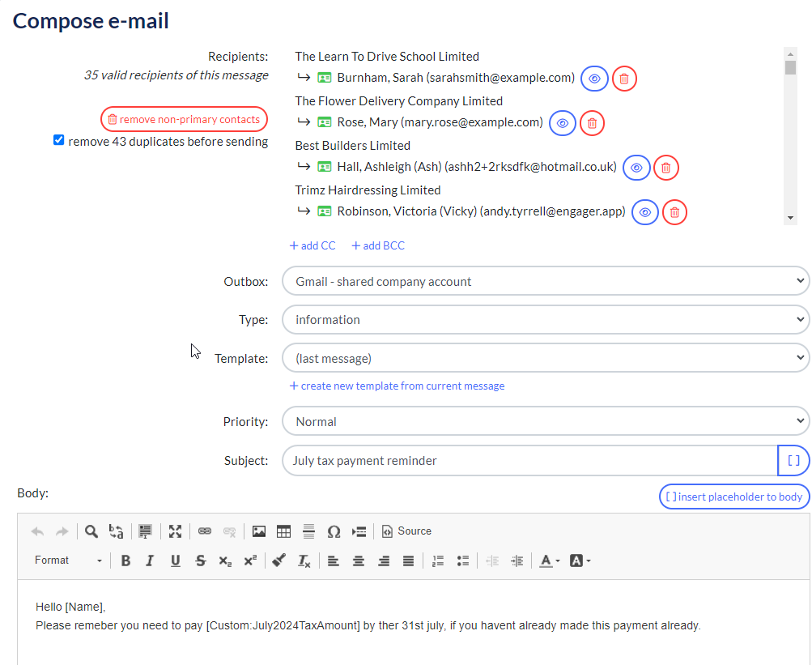Open the Outbox dropdown

tap(545, 282)
